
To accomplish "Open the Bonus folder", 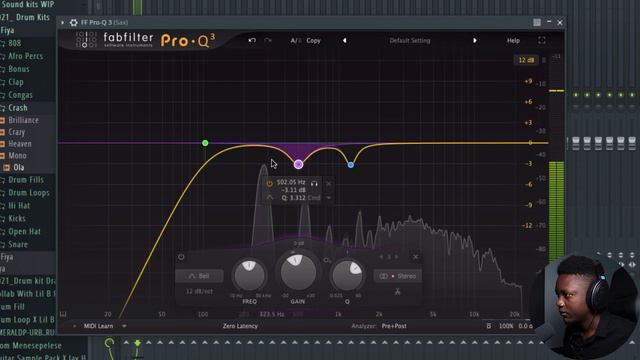I will [x=19, y=69].
